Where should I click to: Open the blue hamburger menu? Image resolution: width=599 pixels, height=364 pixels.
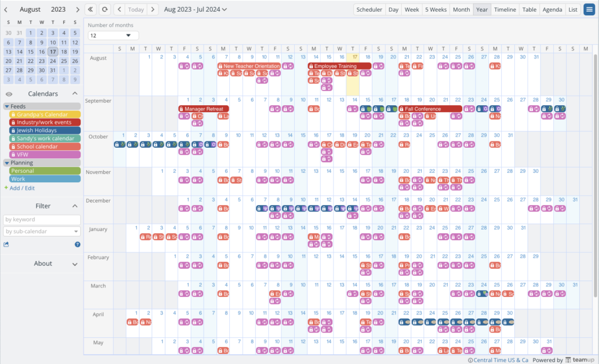pos(590,9)
